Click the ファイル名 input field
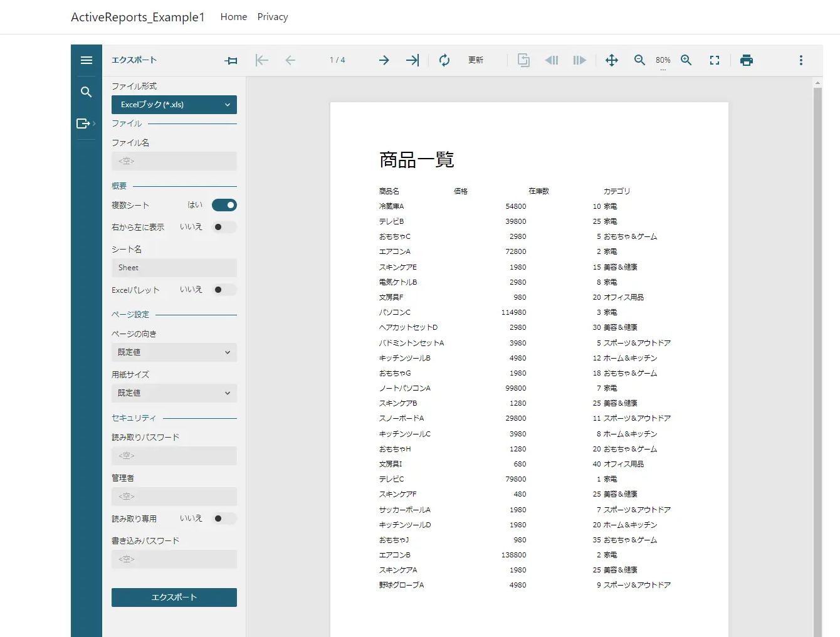Screen dimensions: 840x637 coord(174,161)
